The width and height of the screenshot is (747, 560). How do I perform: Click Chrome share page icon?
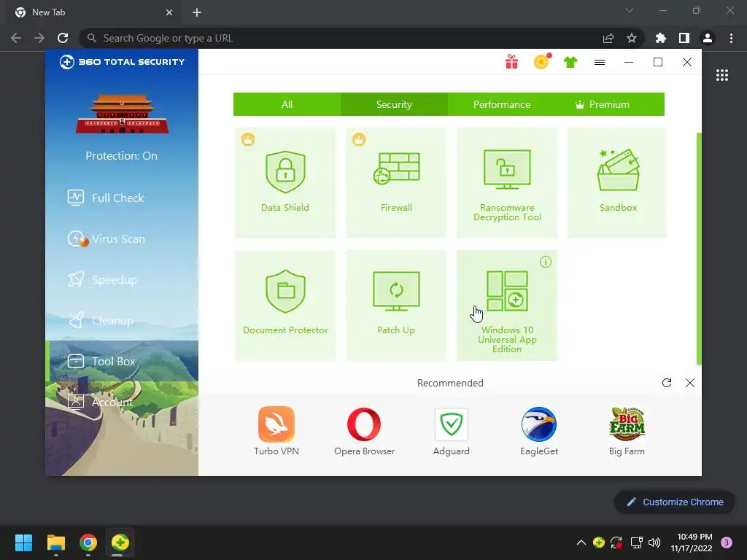pos(608,38)
